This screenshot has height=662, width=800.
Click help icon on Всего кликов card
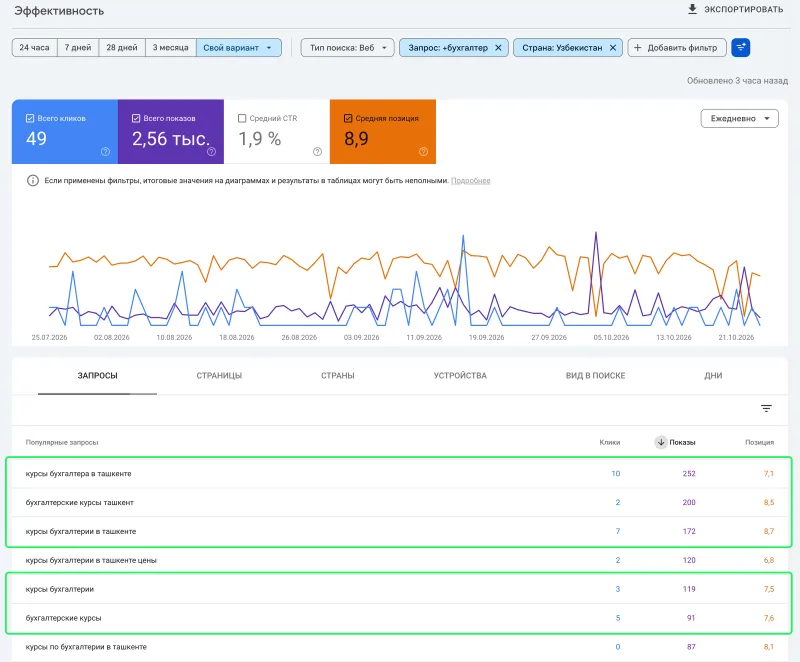click(x=105, y=151)
